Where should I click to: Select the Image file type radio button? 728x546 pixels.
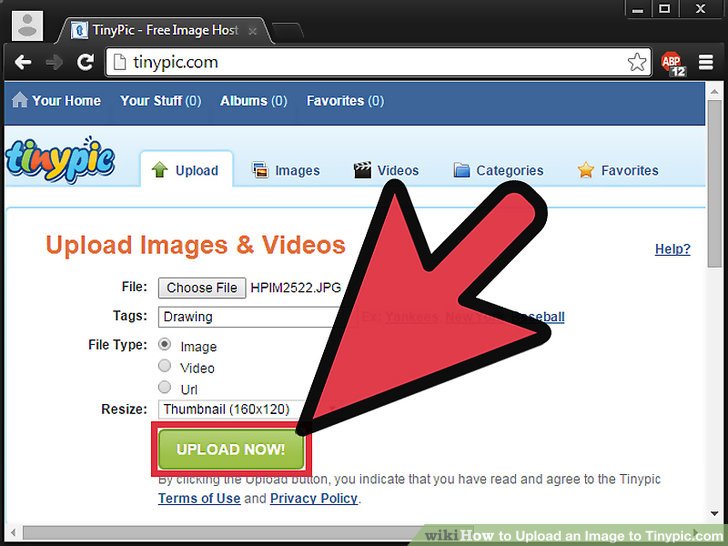[x=164, y=344]
